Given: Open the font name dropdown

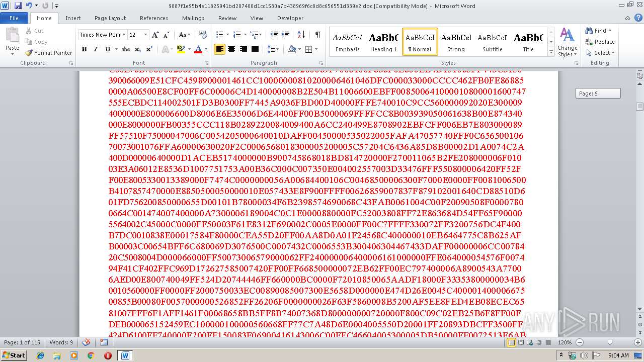Looking at the screenshot, I should (124, 35).
